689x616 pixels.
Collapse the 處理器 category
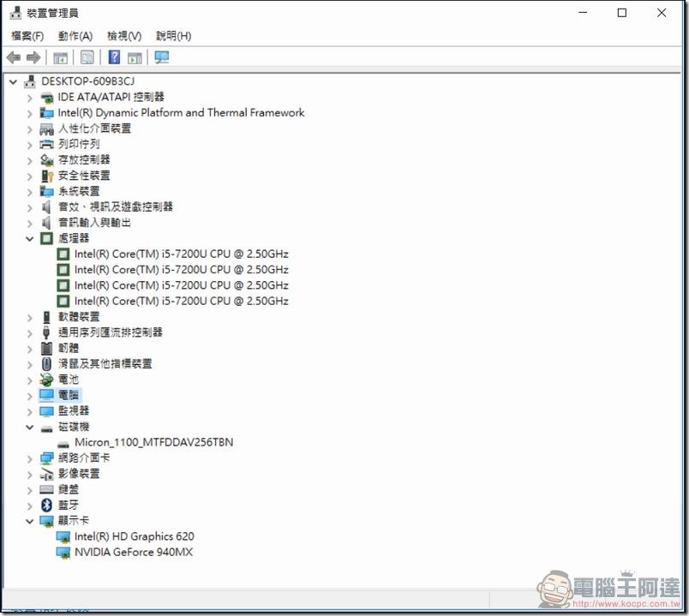pos(29,239)
